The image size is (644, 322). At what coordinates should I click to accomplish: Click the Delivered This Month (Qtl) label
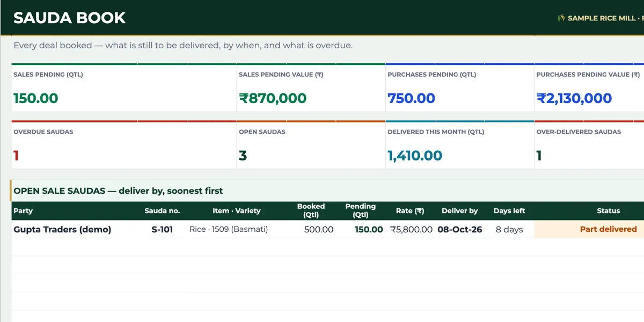click(436, 132)
